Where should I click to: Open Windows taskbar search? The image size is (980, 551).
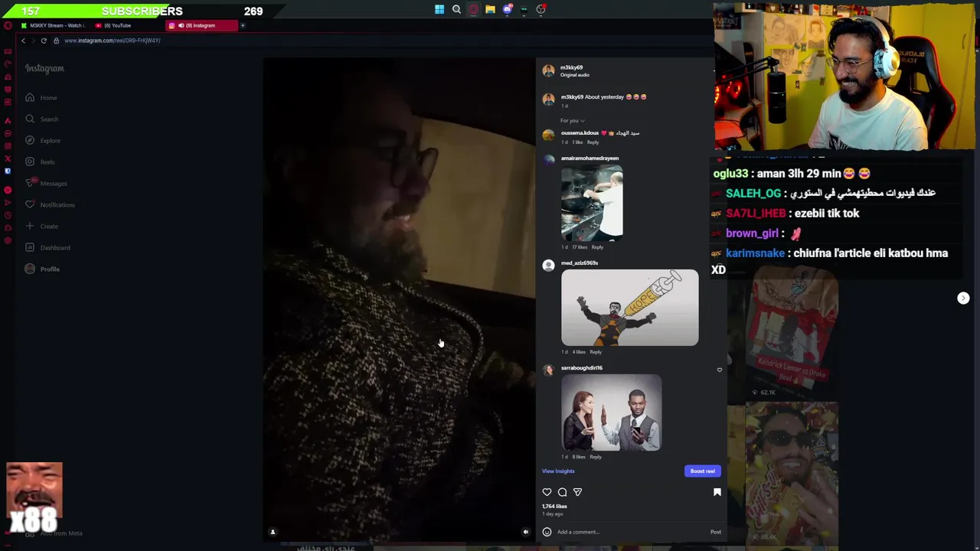[456, 10]
